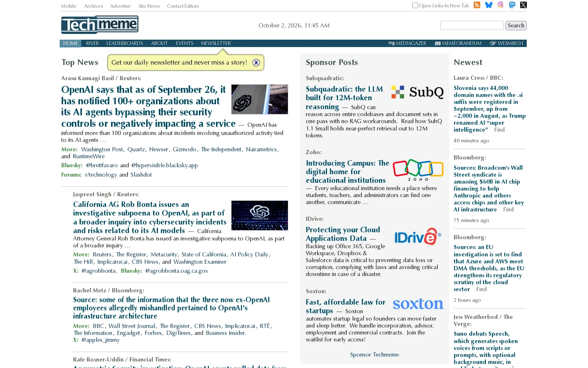Open the Mobile link in header
This screenshot has width=588, height=368.
69,6
